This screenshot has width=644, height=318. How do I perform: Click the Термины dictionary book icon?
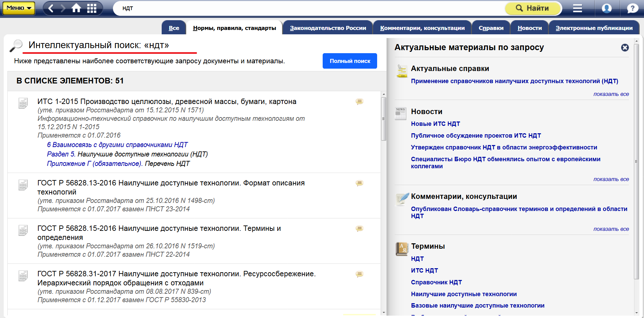coord(402,249)
